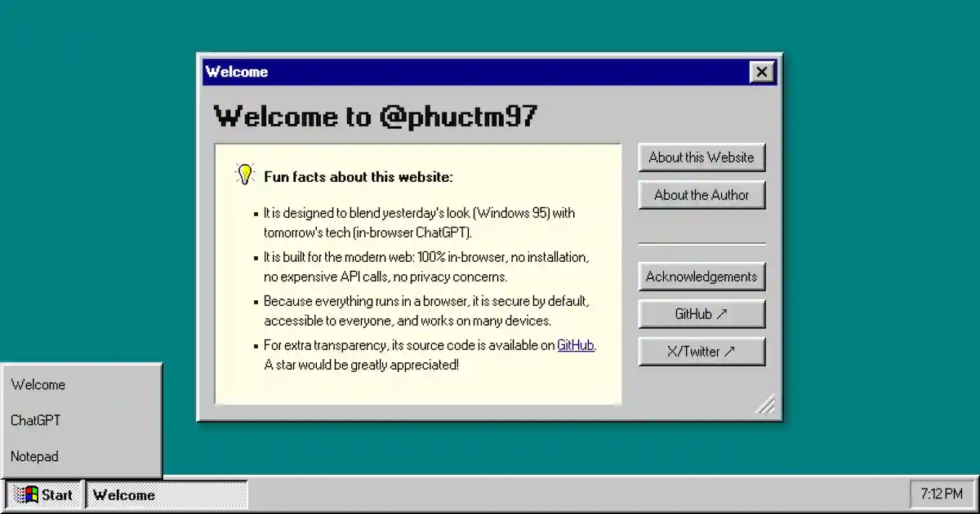
Task: Close the Welcome window
Action: (x=762, y=72)
